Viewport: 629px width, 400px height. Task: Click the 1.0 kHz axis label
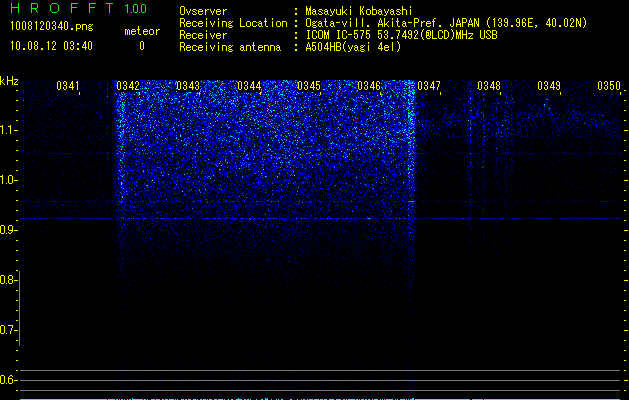point(7,180)
